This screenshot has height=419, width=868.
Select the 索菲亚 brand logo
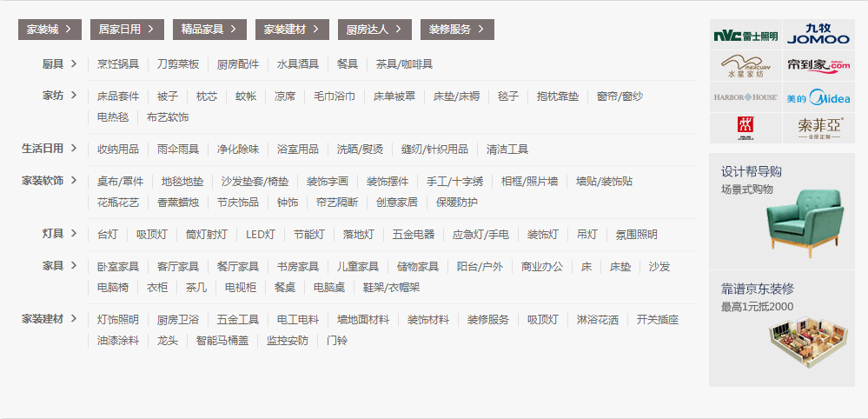pos(818,129)
